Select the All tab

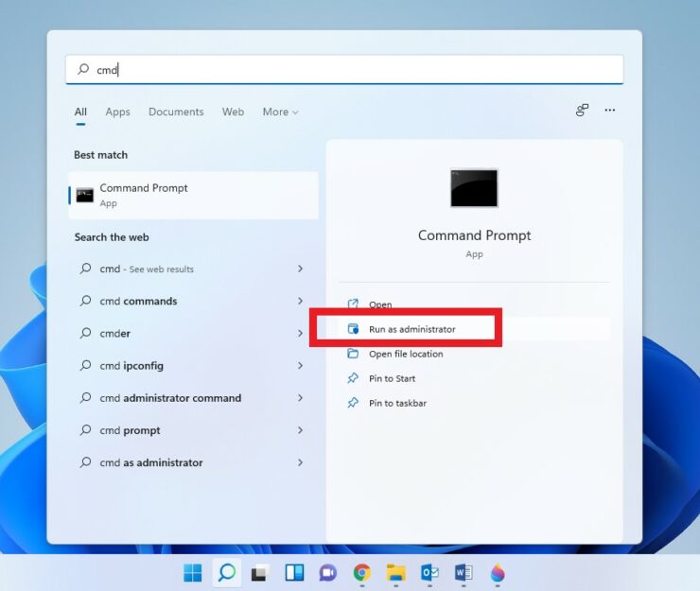pyautogui.click(x=80, y=112)
